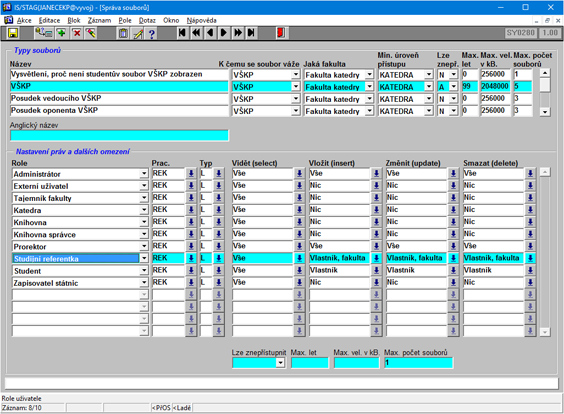This screenshot has width=564, height=414.
Task: Open the Pole menu
Action: 125,21
